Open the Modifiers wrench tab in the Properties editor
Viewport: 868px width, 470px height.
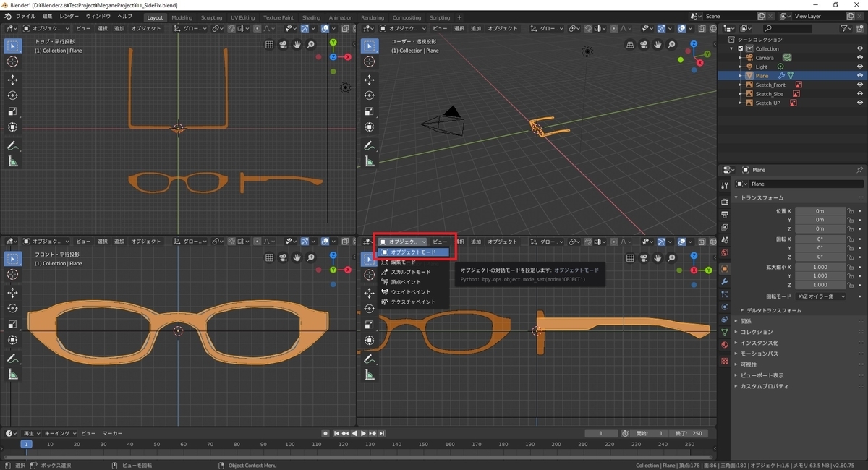[x=724, y=281]
